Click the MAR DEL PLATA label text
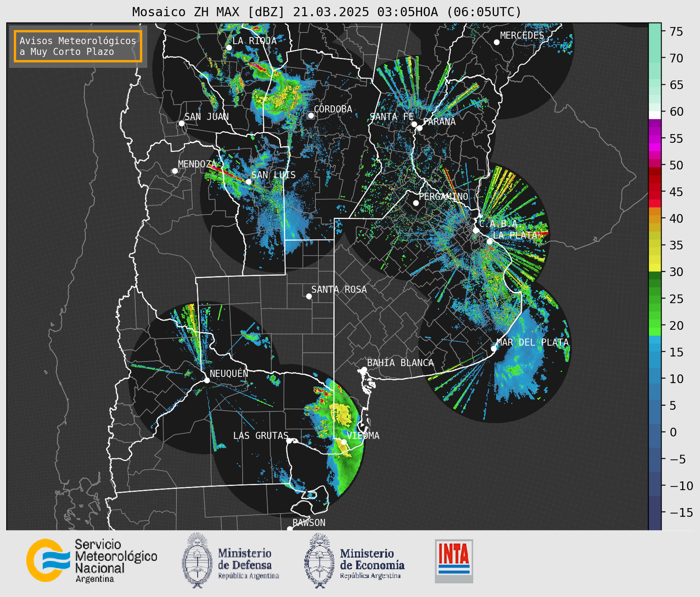The width and height of the screenshot is (700, 597). click(532, 342)
